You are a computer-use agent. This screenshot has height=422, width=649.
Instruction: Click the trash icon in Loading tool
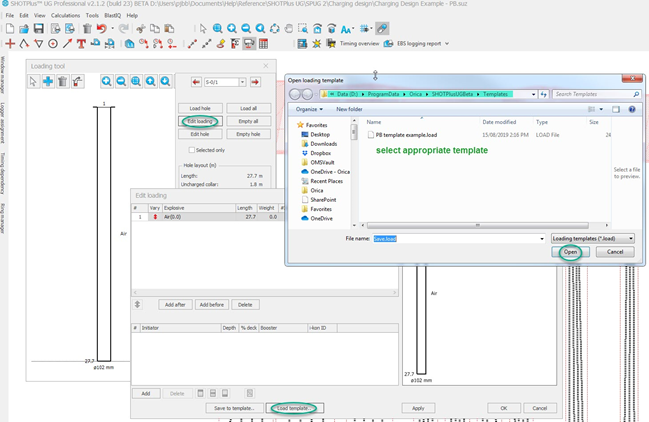tap(62, 81)
